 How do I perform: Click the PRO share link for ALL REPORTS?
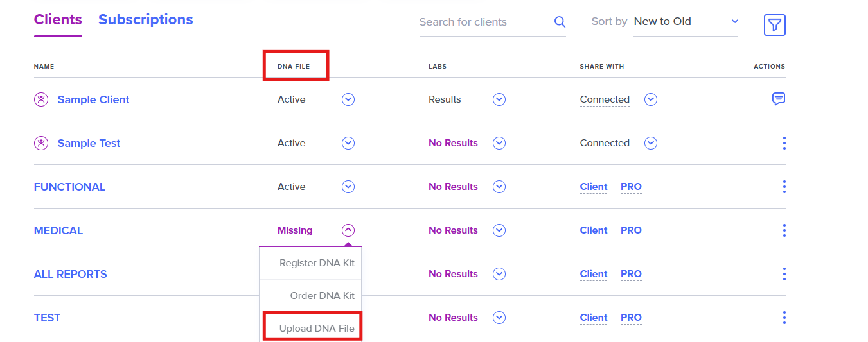coord(631,274)
